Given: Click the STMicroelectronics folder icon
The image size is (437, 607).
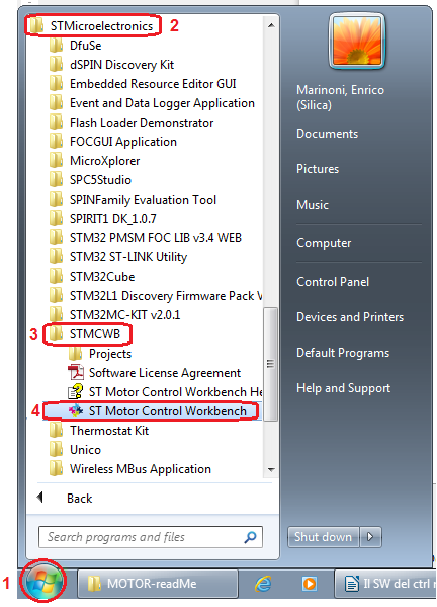Looking at the screenshot, I should 37,26.
